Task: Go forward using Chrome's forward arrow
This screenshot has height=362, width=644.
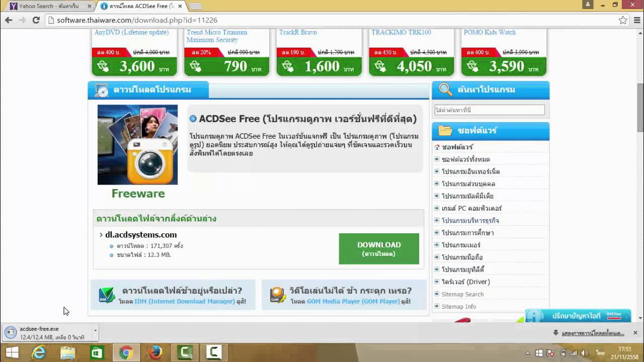Action: pyautogui.click(x=22, y=20)
